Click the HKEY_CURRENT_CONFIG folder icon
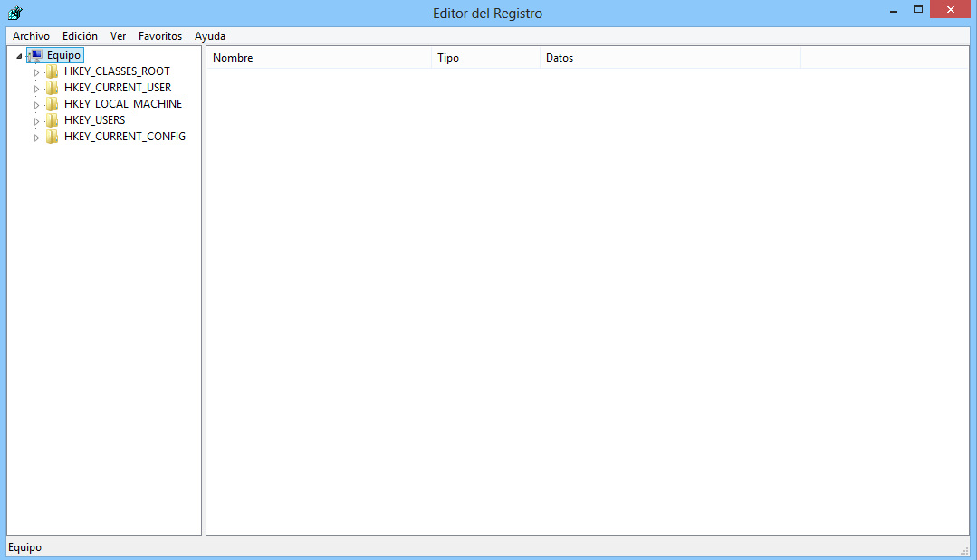 (x=53, y=137)
